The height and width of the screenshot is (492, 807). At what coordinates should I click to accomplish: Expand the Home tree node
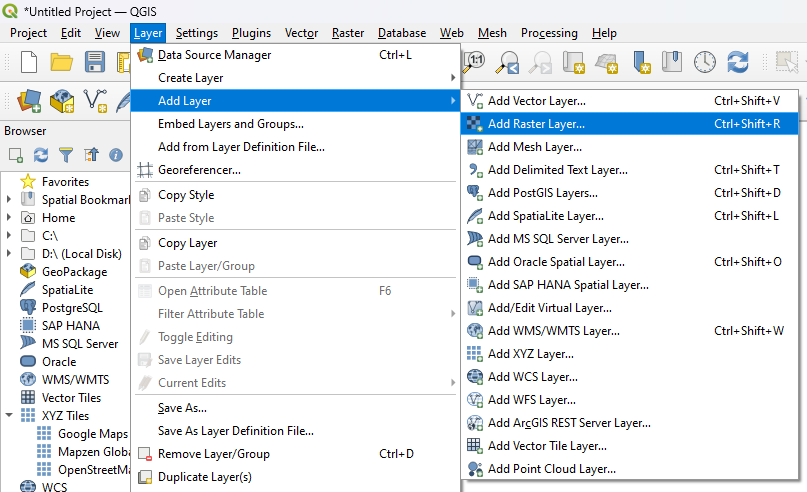coord(9,217)
